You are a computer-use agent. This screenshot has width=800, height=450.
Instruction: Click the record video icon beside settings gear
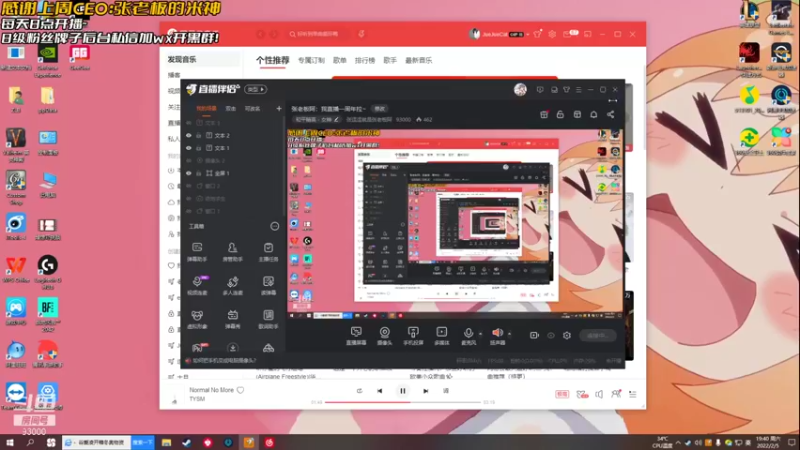(x=534, y=336)
